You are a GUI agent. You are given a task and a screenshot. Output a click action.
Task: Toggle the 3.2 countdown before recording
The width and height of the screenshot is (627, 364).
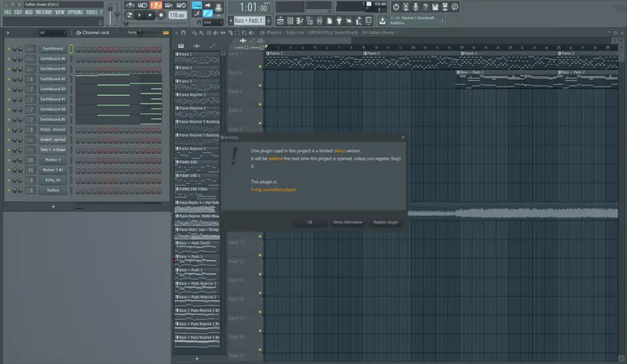click(156, 5)
